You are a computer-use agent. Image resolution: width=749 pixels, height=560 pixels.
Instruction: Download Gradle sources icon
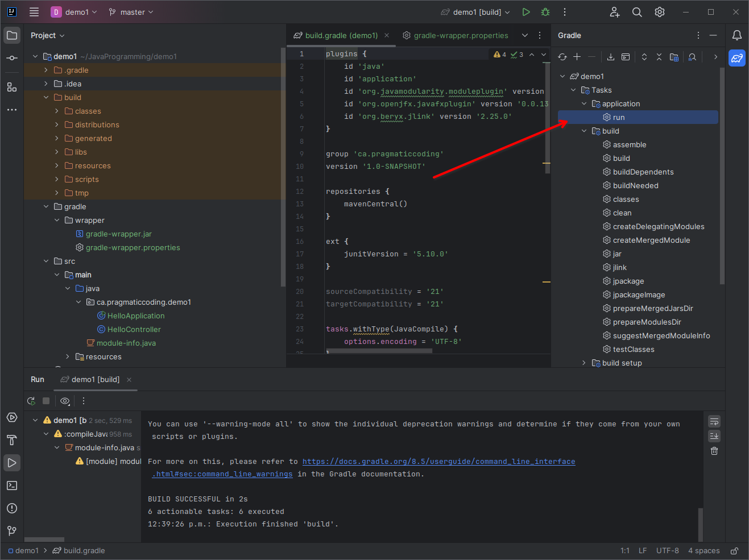(611, 57)
